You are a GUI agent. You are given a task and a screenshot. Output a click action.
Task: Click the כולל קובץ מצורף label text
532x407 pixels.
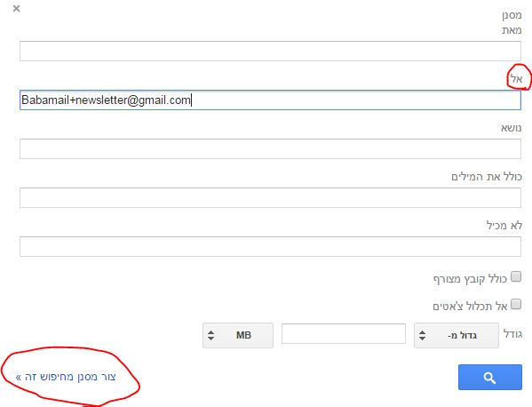[x=470, y=279]
